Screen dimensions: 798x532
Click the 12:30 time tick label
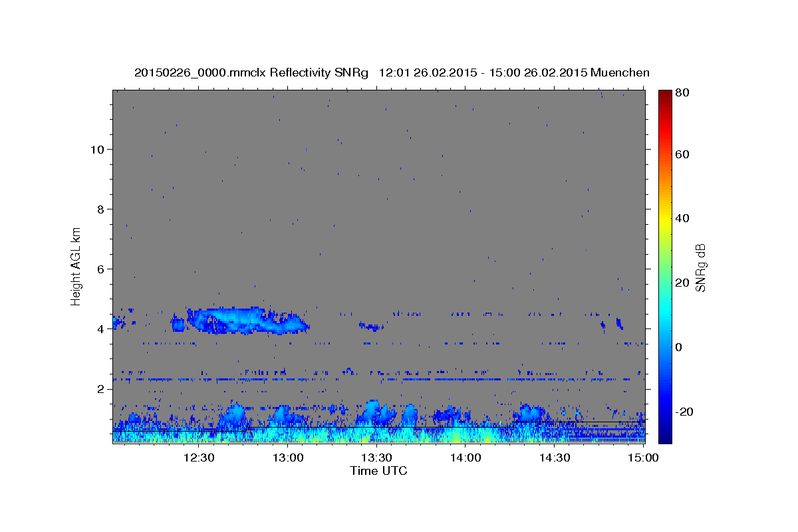tap(198, 458)
